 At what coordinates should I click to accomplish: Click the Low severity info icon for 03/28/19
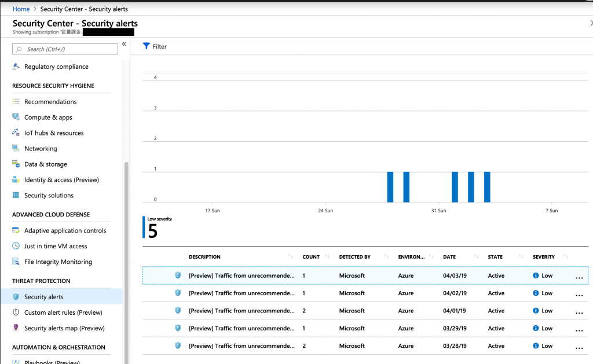(536, 345)
